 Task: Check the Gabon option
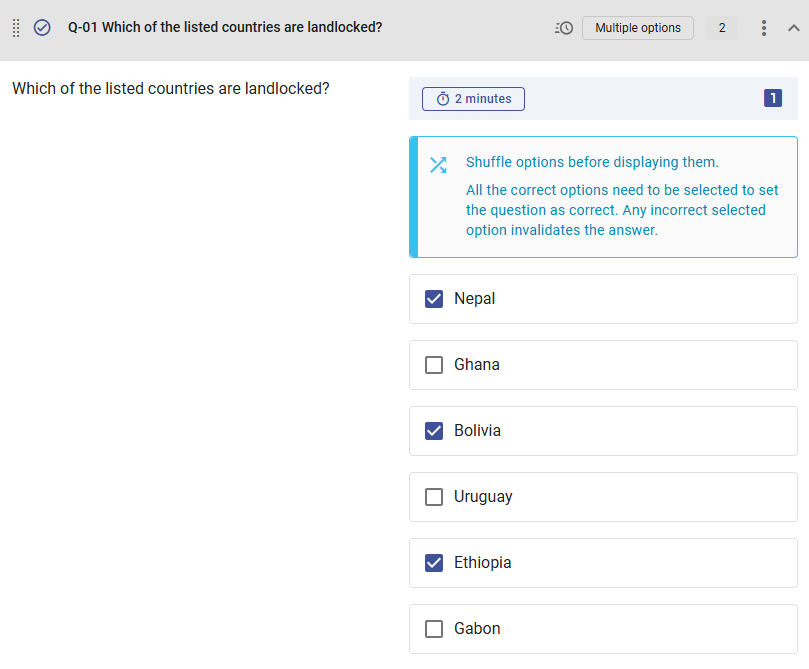(x=433, y=628)
